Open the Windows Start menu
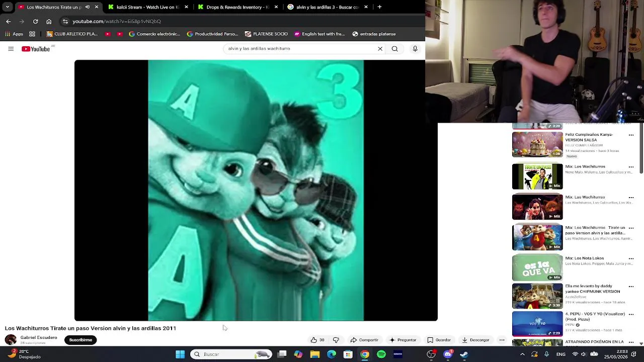 tap(180, 354)
